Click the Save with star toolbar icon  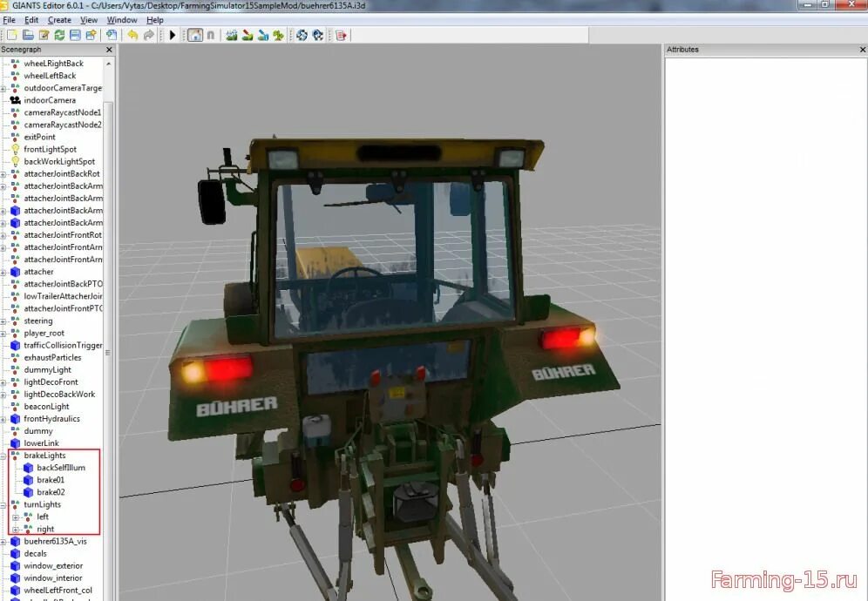pos(91,36)
